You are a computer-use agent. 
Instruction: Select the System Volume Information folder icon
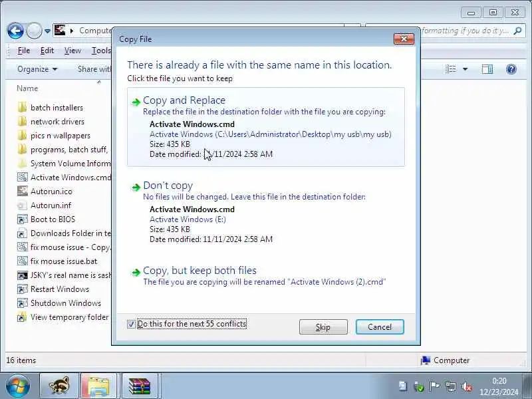point(22,163)
